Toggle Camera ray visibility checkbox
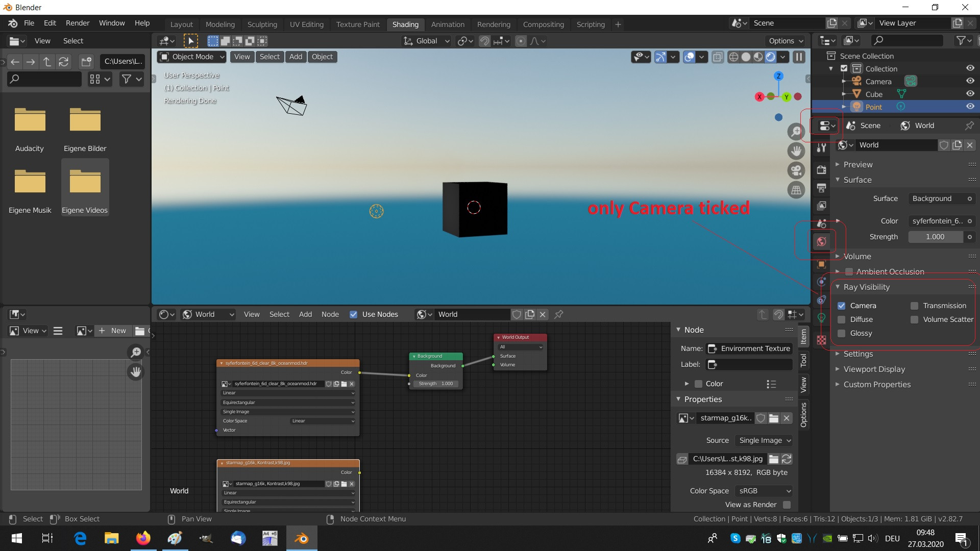Screen dimensions: 980x551 pos(841,306)
